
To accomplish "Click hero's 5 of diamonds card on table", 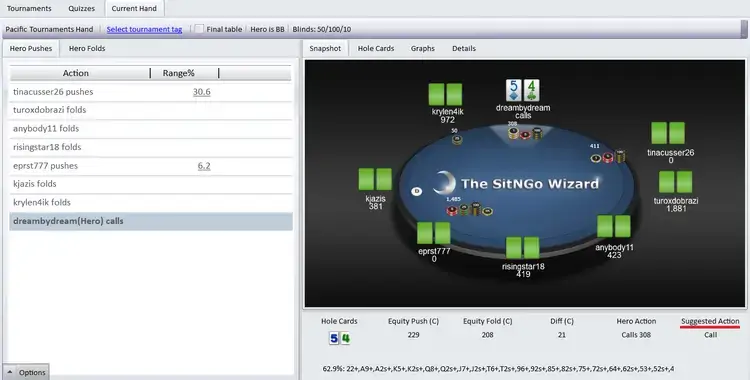I will click(514, 90).
